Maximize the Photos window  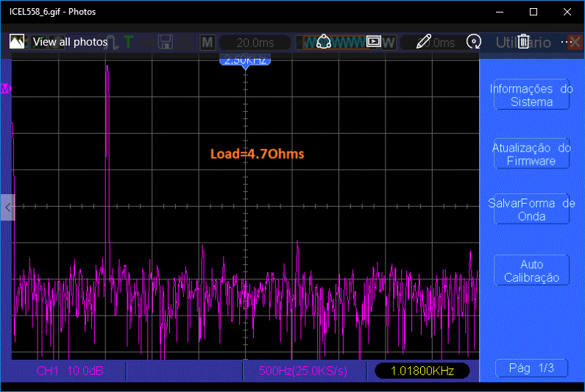(533, 12)
